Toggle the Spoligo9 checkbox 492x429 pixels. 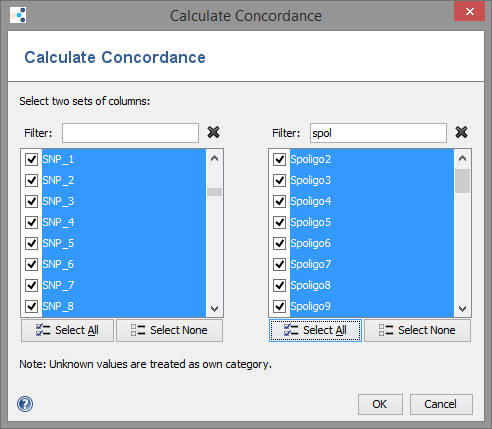coord(279,306)
